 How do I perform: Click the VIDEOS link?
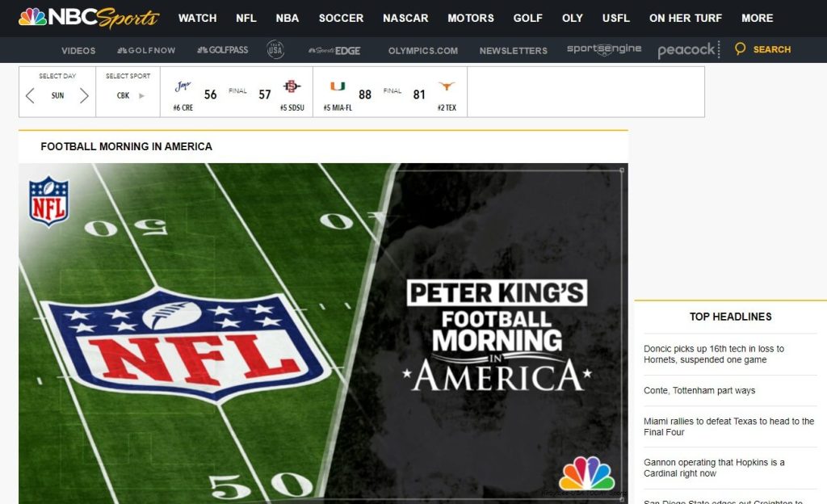tap(78, 51)
